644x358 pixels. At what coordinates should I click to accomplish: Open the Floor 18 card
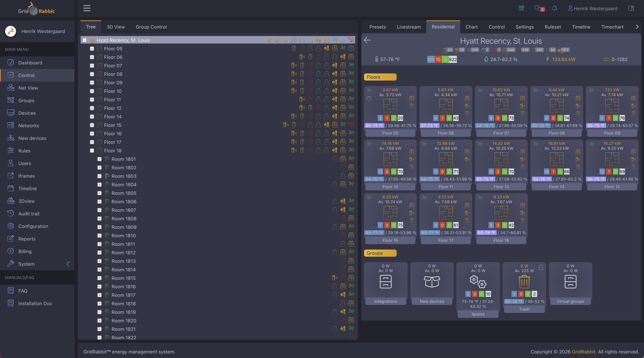(501, 219)
